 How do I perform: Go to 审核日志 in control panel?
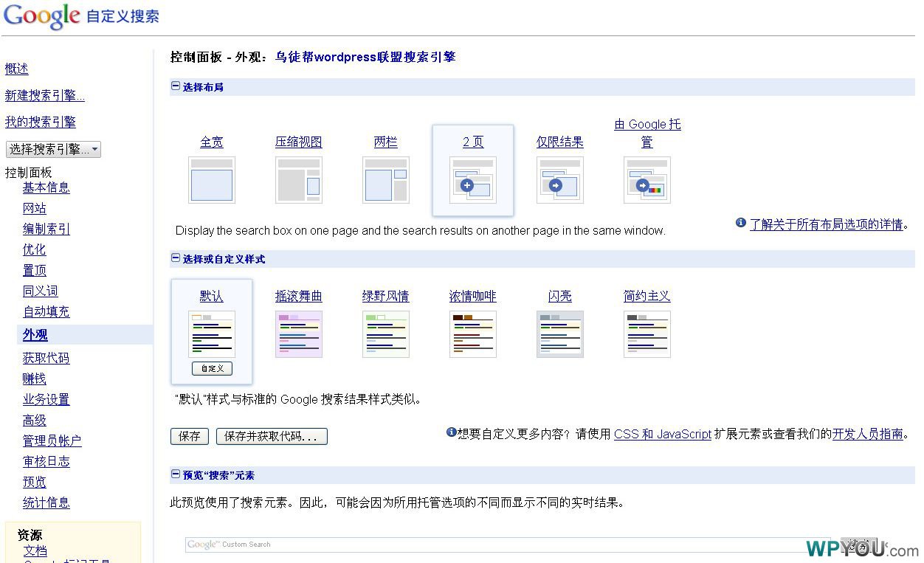[x=46, y=461]
